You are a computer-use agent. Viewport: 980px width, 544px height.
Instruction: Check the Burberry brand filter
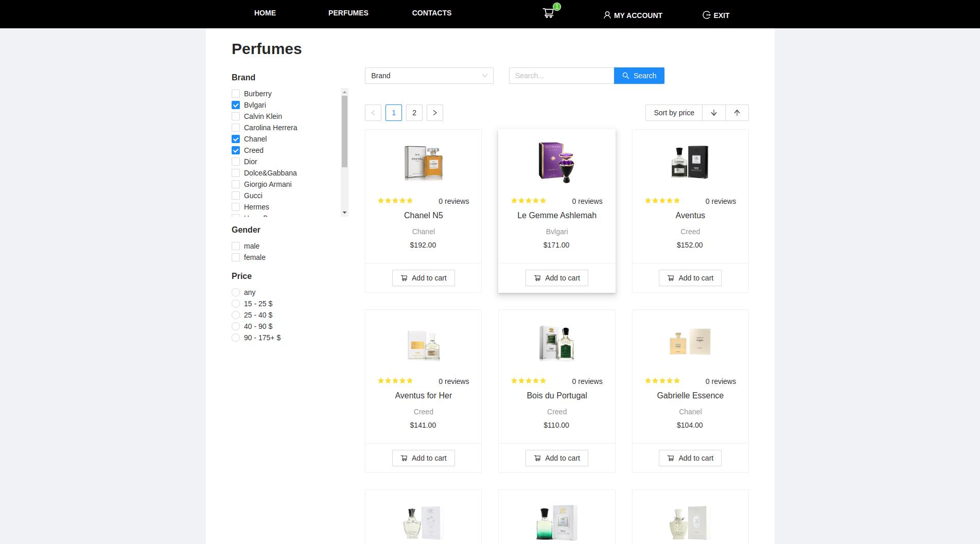coord(236,94)
